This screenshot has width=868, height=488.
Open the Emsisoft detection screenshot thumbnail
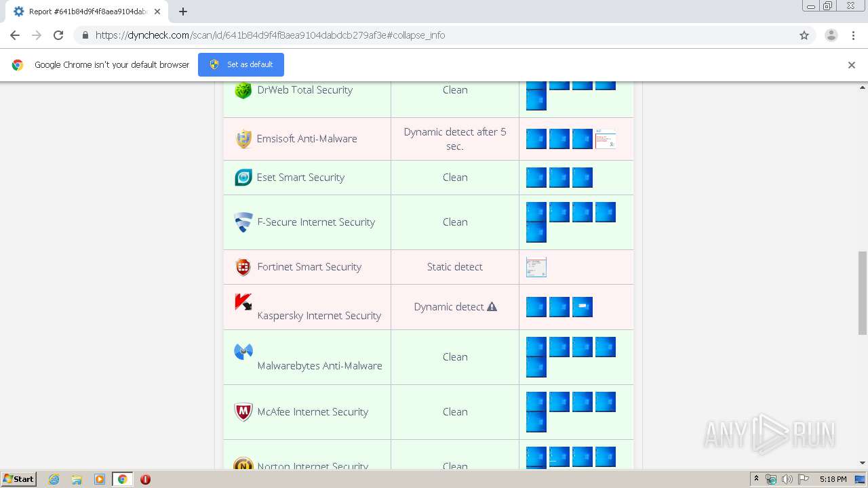coord(606,139)
